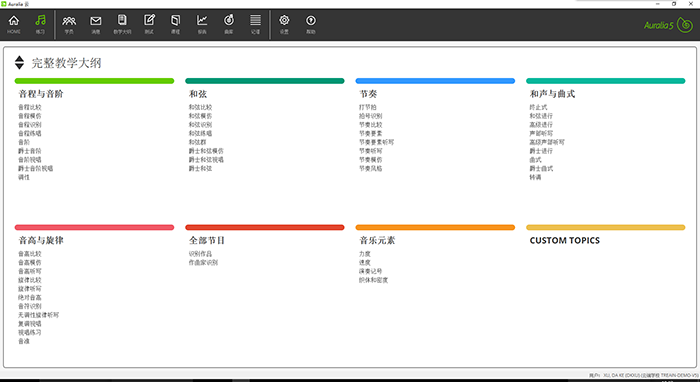Open the 高级进行 topic

pos(541,125)
